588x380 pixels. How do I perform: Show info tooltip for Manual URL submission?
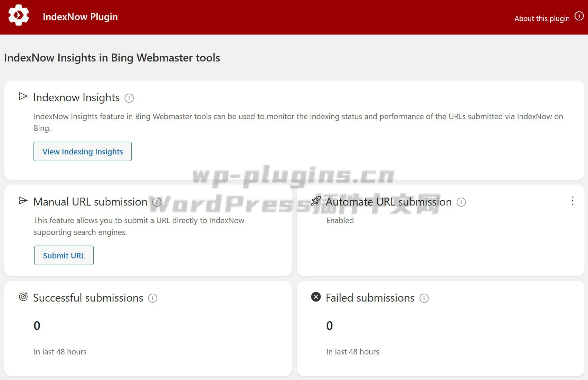point(157,202)
